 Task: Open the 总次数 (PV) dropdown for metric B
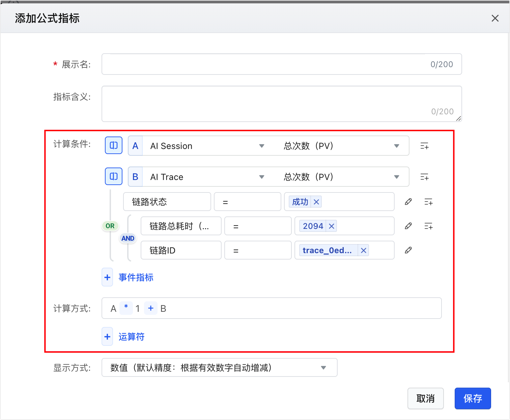point(341,177)
